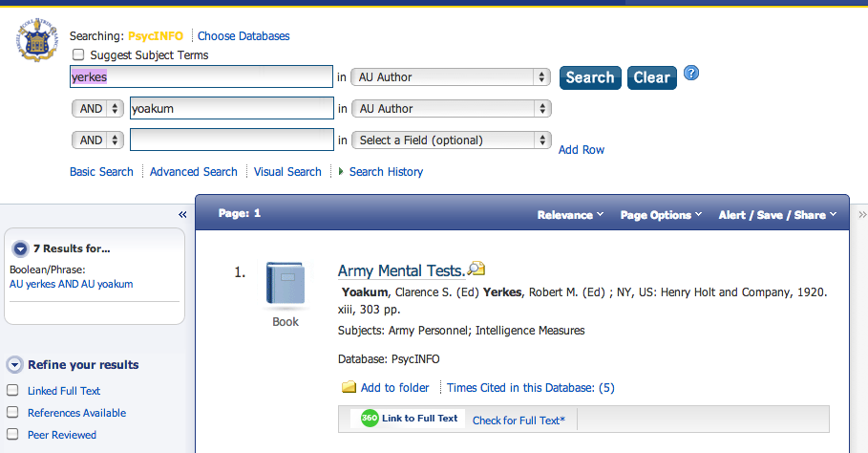Click References Available link text
Viewport: 868px width, 453px height.
coord(76,413)
